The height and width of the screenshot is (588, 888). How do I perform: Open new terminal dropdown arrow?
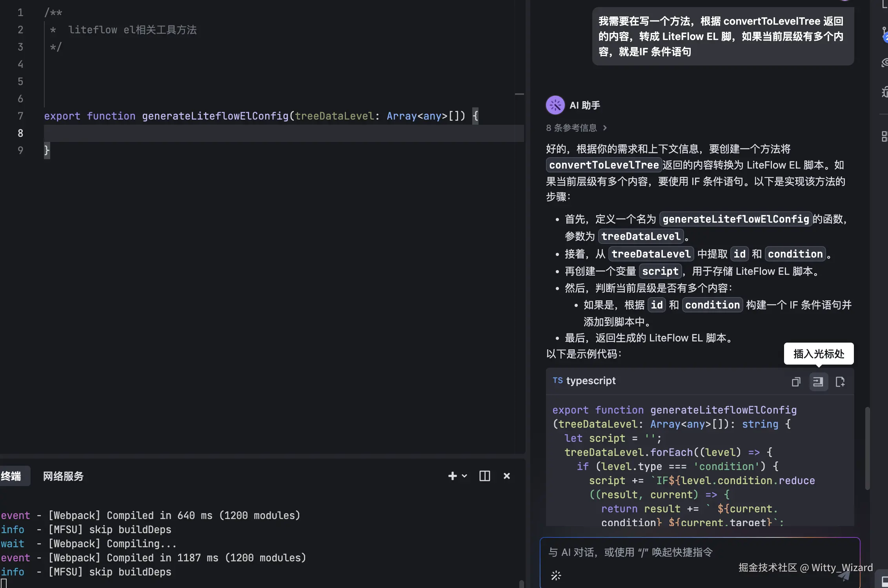click(465, 476)
